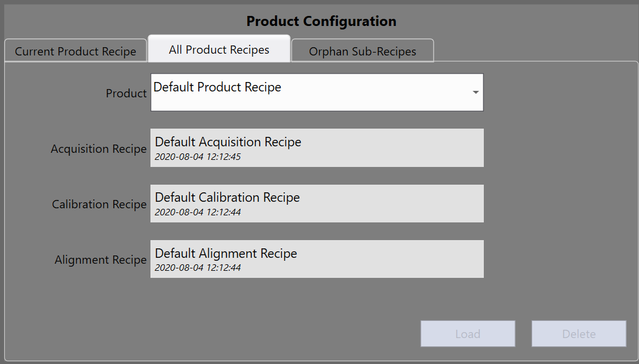Click the Alignment Recipe label

100,260
